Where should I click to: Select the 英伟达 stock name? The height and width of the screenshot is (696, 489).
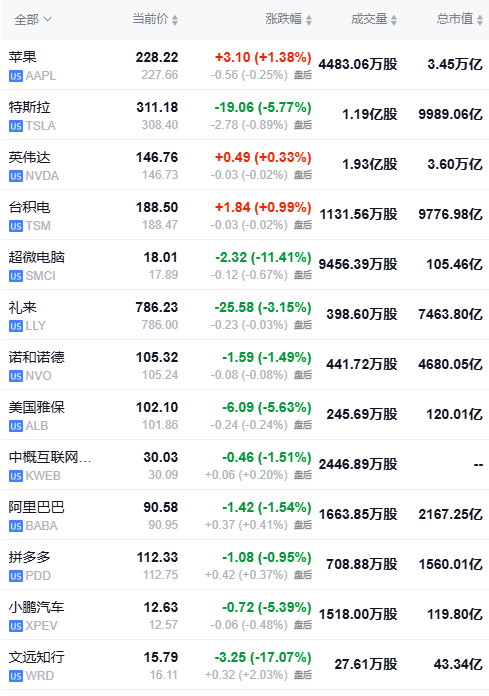pos(29,158)
